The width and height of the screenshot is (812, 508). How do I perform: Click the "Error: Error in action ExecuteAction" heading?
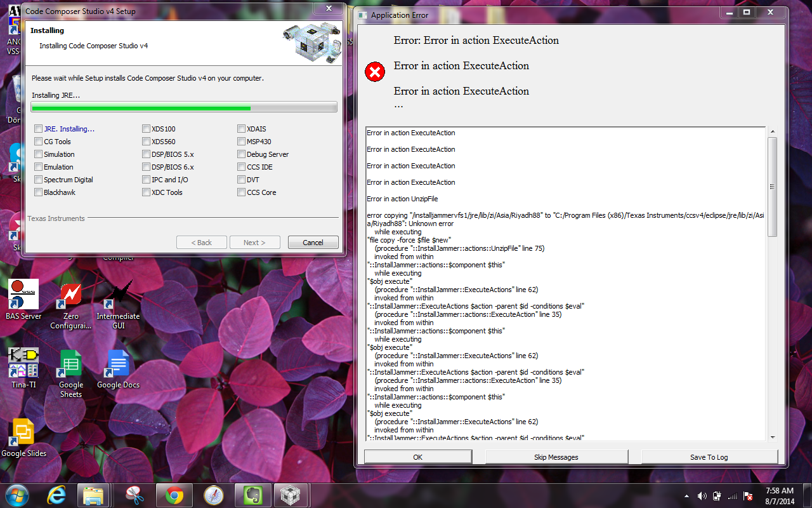point(476,40)
